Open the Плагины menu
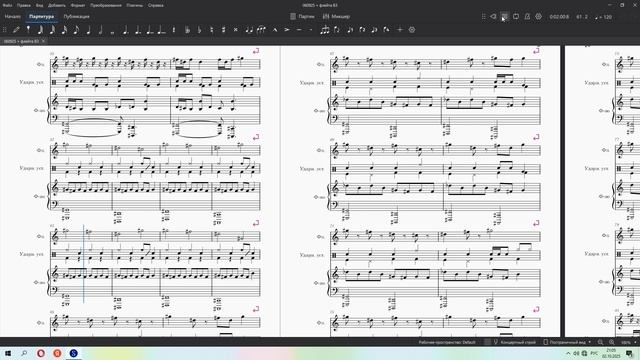The width and height of the screenshot is (640, 360). pyautogui.click(x=135, y=5)
